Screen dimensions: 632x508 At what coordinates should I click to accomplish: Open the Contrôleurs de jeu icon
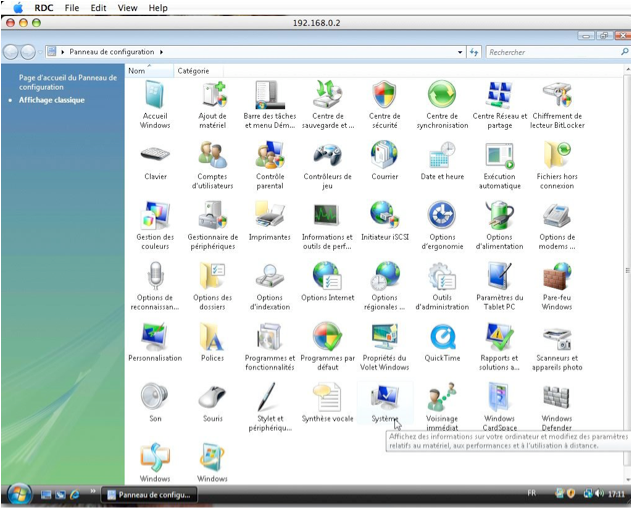[327, 156]
